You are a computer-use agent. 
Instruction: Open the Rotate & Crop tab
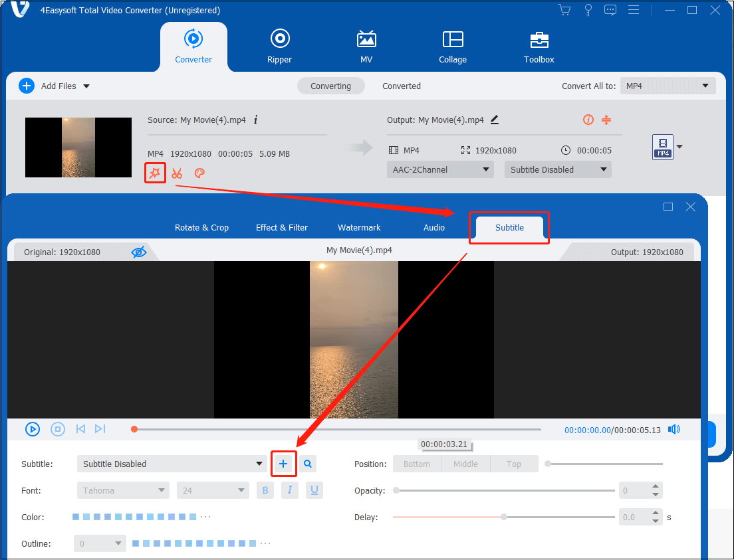pos(201,227)
